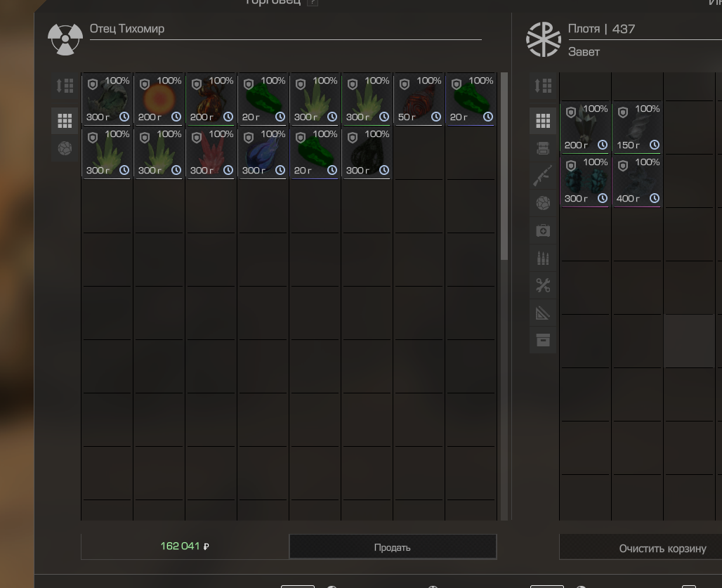The width and height of the screenshot is (722, 588).
Task: Select the black artifact 300г in trader grid
Action: [x=367, y=152]
